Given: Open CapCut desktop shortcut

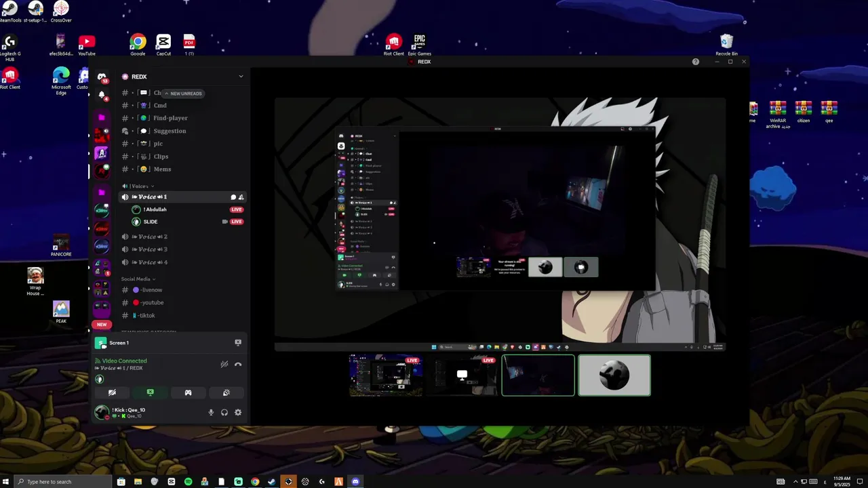Looking at the screenshot, I should point(163,45).
